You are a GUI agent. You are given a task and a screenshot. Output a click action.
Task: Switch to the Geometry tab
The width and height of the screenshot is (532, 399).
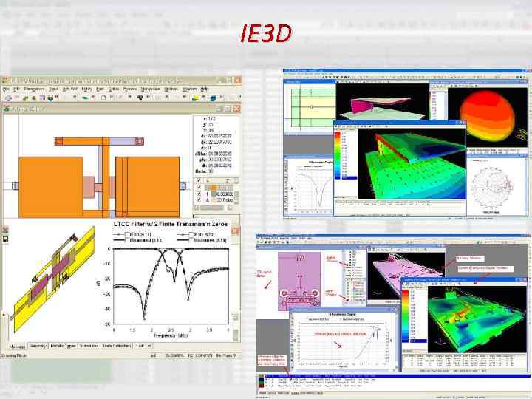coord(38,346)
